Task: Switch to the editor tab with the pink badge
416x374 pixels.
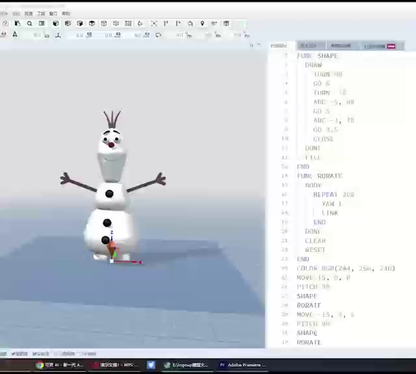Action: tap(381, 46)
